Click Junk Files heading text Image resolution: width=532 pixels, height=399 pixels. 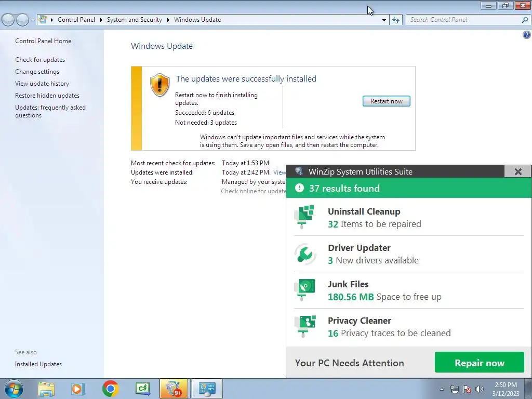coord(348,284)
